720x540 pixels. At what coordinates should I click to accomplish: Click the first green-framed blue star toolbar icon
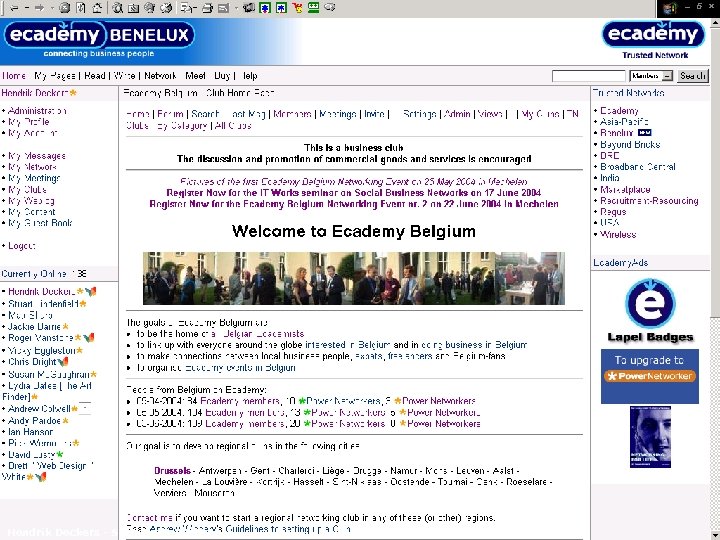265,7
